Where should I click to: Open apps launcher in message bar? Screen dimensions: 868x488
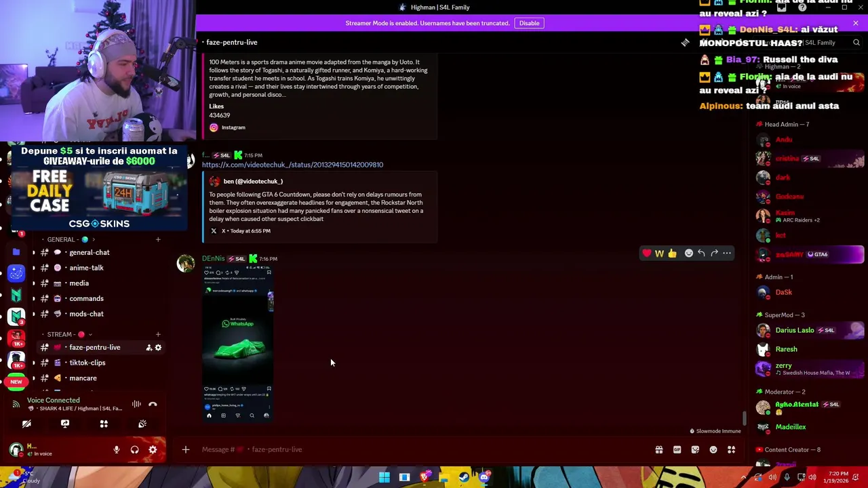pyautogui.click(x=732, y=449)
